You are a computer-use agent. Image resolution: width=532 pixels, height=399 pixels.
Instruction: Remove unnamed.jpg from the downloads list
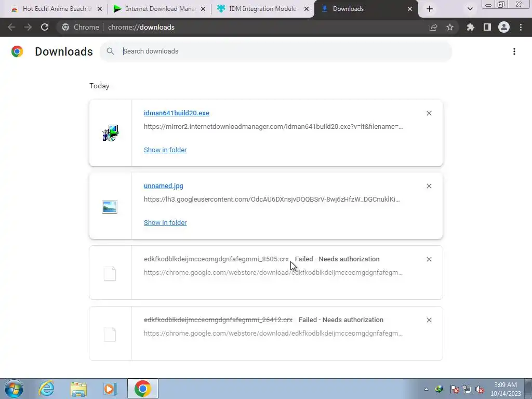click(429, 186)
